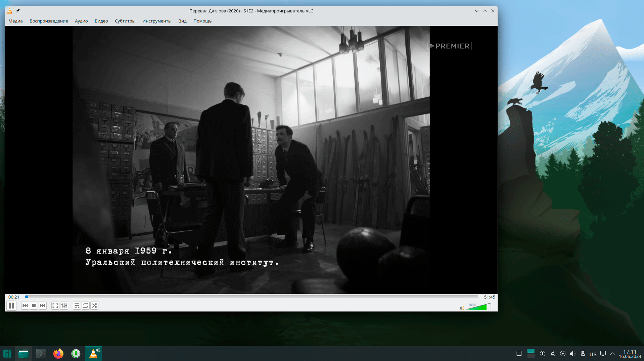
Task: Switch the 'us' keyboard layout indicator
Action: pos(593,354)
